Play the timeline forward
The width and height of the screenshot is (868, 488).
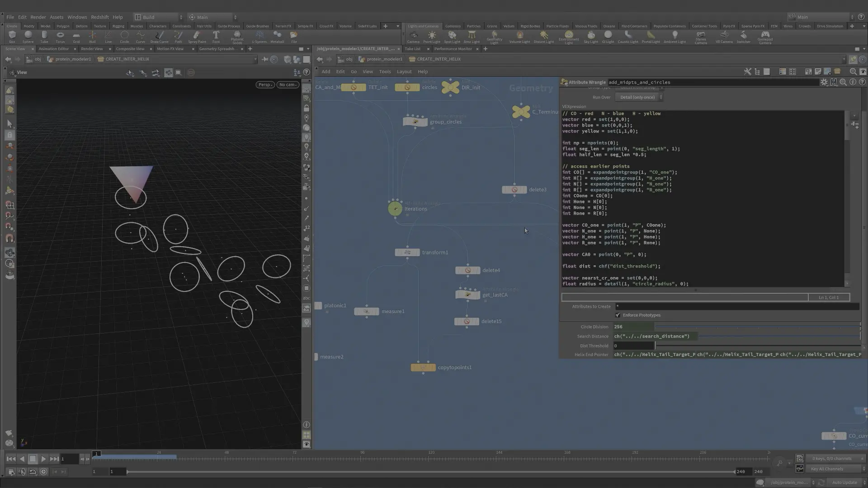(43, 459)
